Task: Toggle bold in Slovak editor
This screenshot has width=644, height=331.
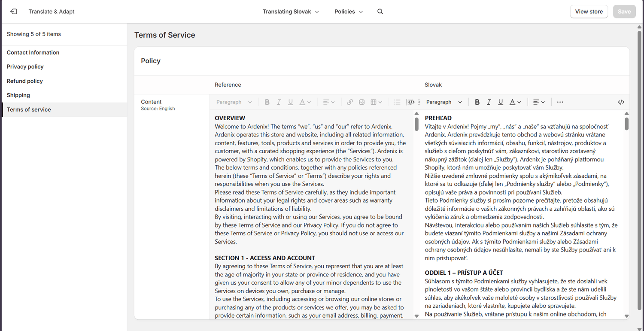Action: point(477,102)
